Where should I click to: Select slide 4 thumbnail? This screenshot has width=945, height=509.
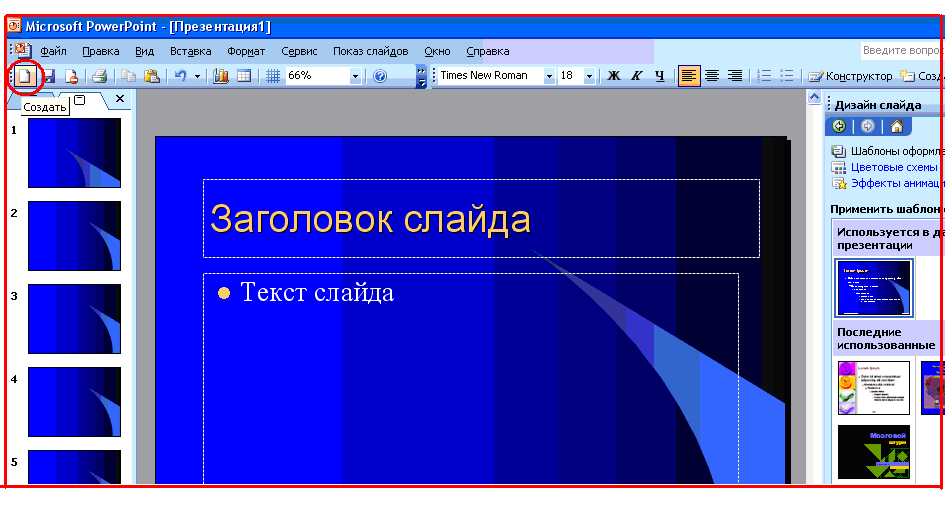pyautogui.click(x=74, y=402)
